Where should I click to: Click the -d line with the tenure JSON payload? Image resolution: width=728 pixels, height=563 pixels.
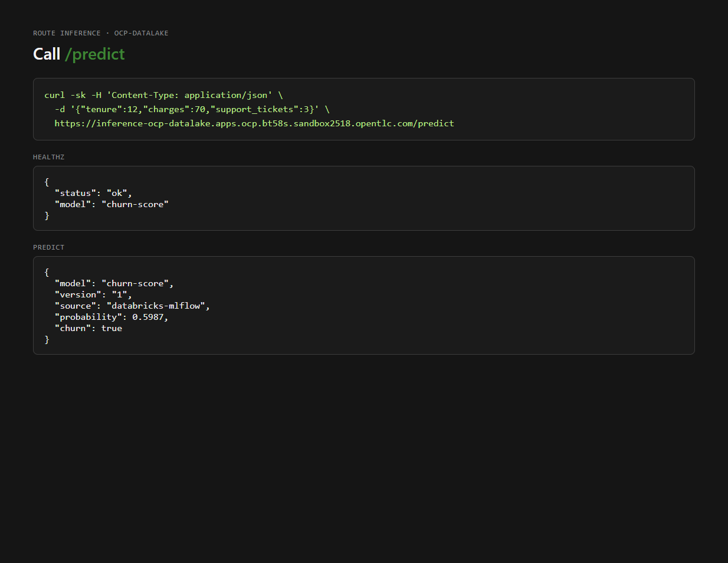192,109
